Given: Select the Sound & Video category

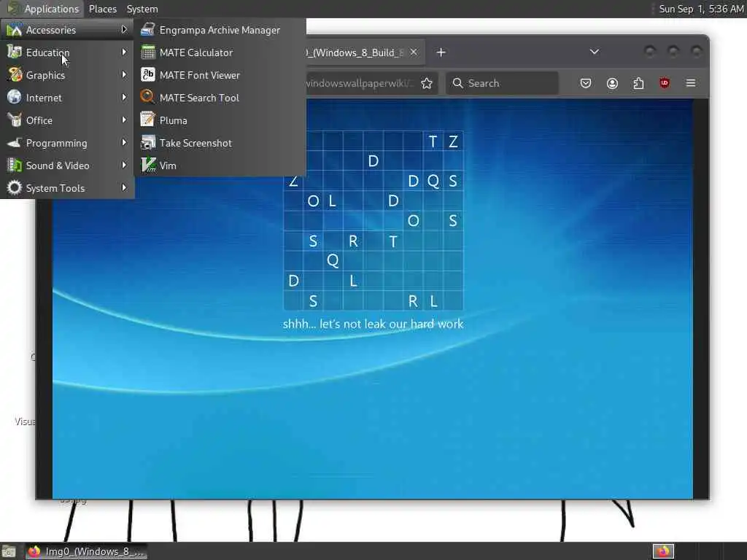Looking at the screenshot, I should pyautogui.click(x=67, y=166).
